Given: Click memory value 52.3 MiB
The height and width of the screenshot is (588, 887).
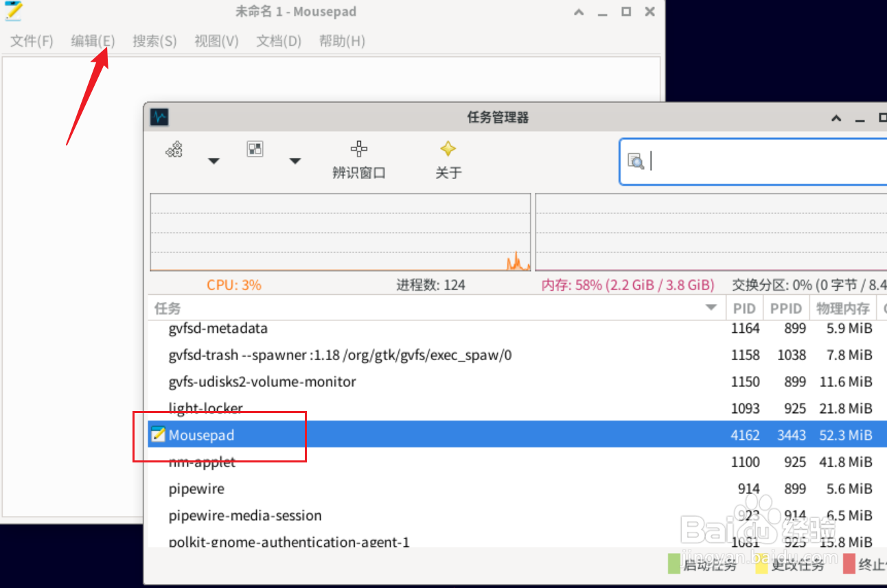Looking at the screenshot, I should click(846, 435).
